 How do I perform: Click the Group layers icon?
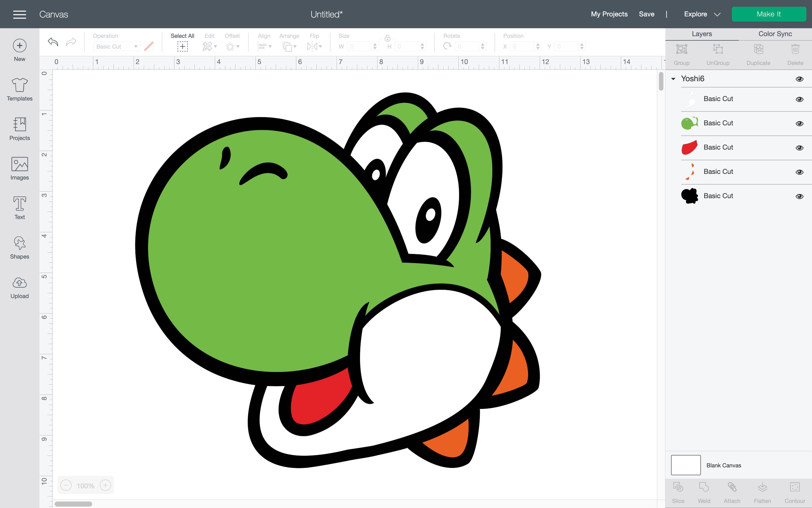click(x=681, y=49)
